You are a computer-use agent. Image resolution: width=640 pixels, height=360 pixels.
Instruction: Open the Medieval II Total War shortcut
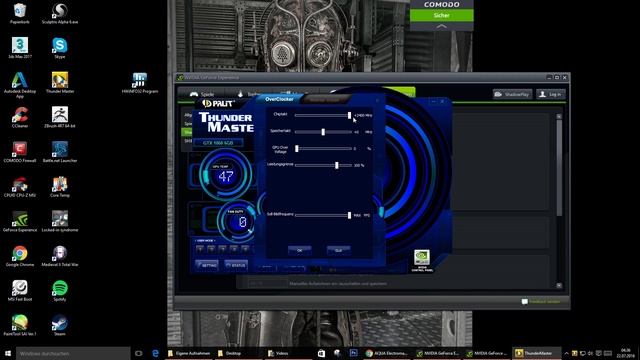(x=60, y=256)
